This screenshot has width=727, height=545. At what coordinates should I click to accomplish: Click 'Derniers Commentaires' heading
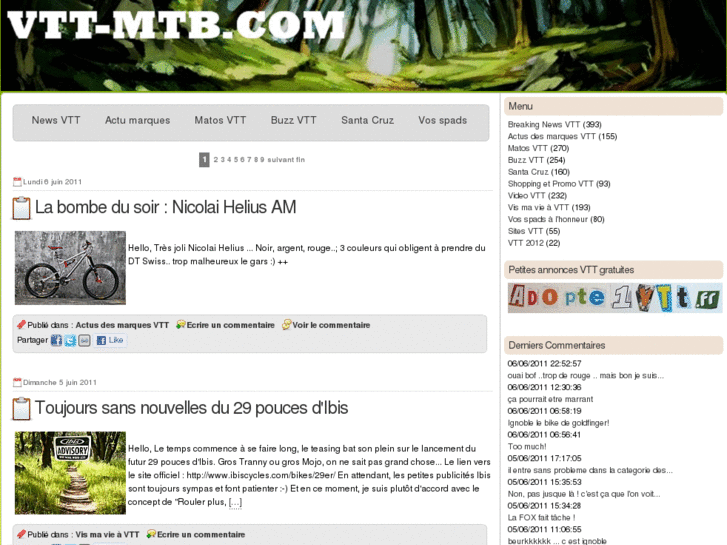click(x=613, y=346)
